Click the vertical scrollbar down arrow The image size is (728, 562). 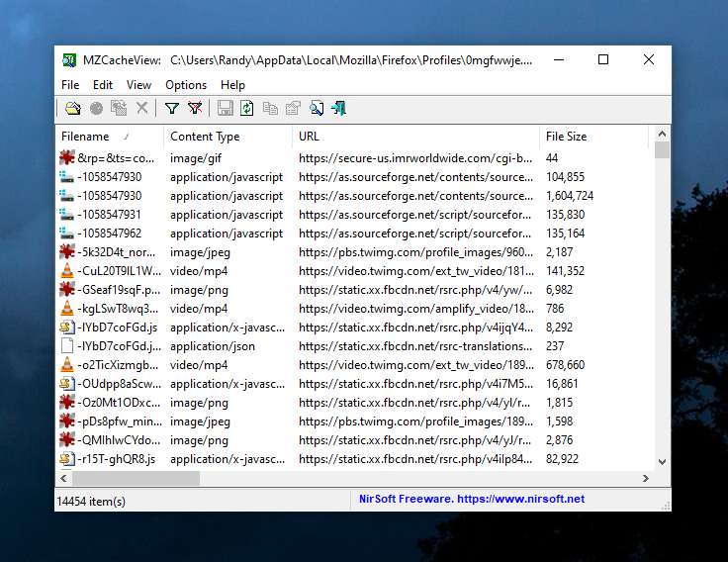(662, 462)
